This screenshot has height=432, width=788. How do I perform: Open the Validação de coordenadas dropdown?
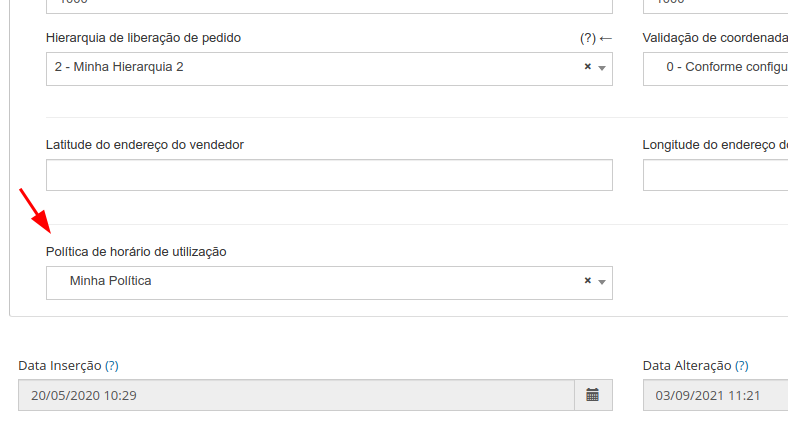pyautogui.click(x=716, y=69)
